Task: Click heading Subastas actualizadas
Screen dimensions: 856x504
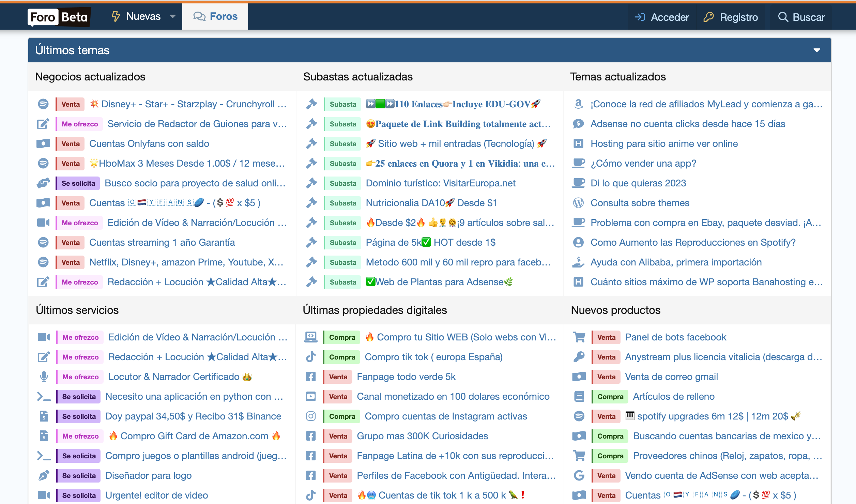Action: point(358,77)
